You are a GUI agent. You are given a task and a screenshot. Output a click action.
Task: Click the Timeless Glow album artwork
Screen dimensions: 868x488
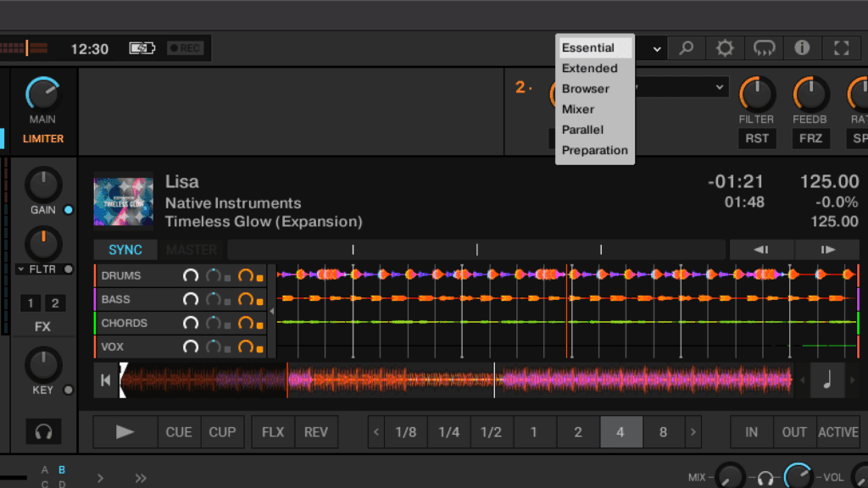pos(123,202)
